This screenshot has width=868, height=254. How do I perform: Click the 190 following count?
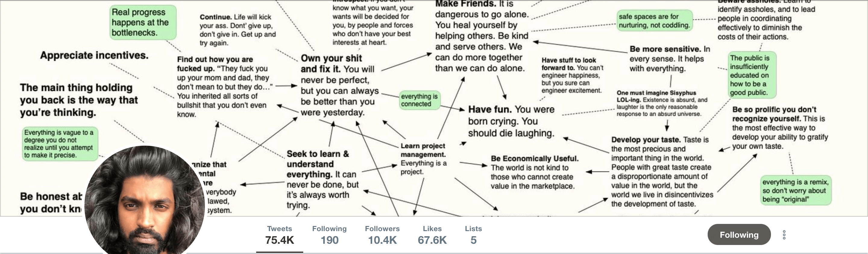point(329,240)
